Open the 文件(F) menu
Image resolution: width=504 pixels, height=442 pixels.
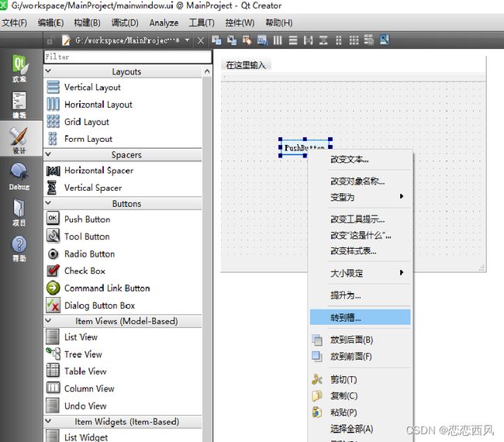[x=15, y=22]
